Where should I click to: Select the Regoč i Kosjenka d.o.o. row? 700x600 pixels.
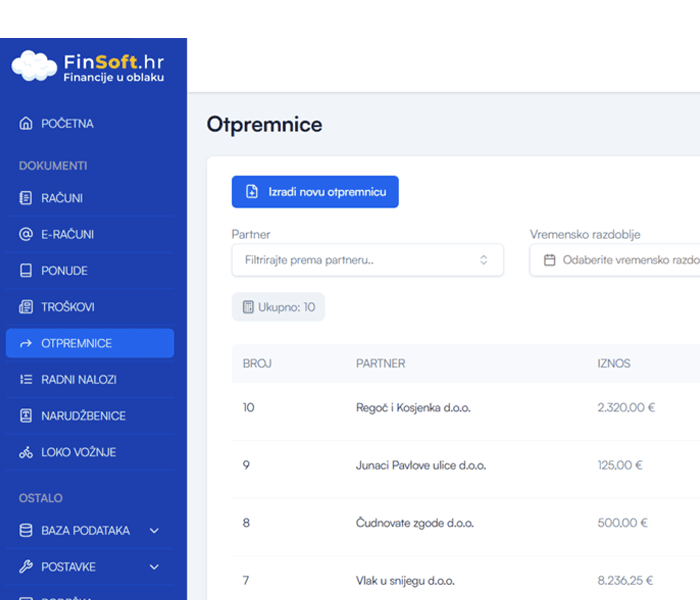[x=413, y=408]
